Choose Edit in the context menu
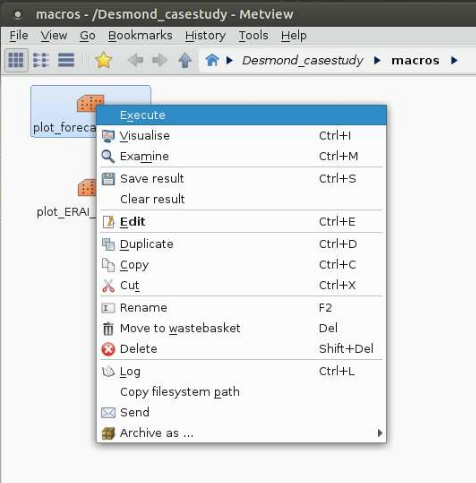 pyautogui.click(x=241, y=222)
